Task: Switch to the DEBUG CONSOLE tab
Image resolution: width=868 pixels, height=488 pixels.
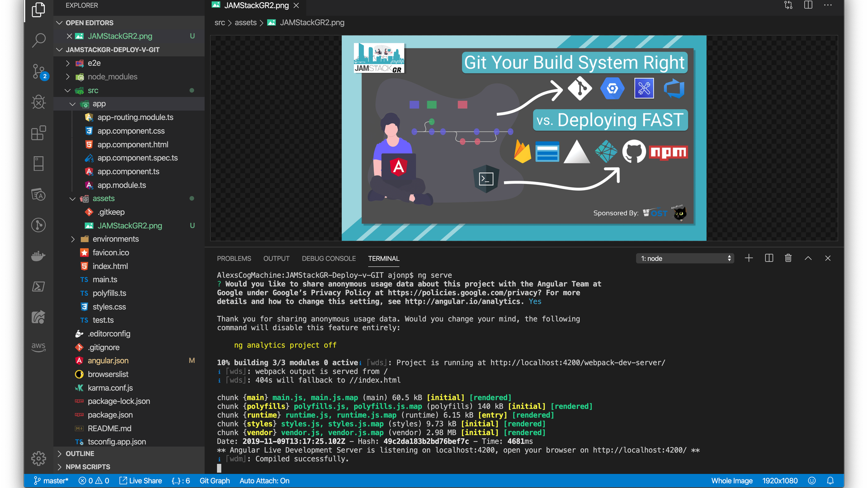Action: click(329, 258)
